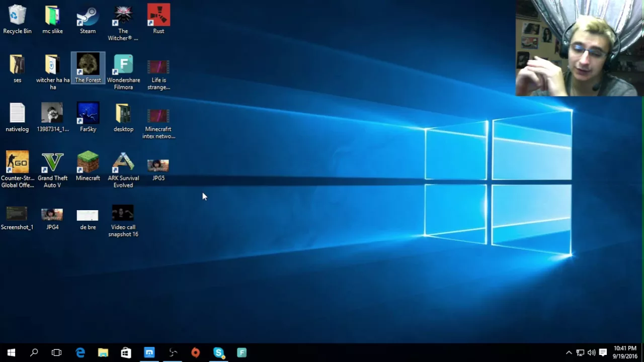644x362 pixels.
Task: Open the Filmora icon on the taskbar
Action: [x=242, y=352]
